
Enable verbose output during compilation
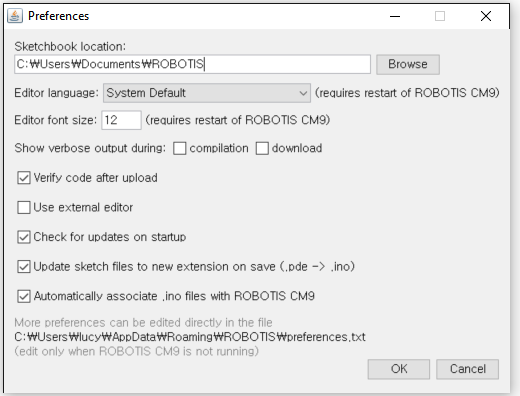180,148
